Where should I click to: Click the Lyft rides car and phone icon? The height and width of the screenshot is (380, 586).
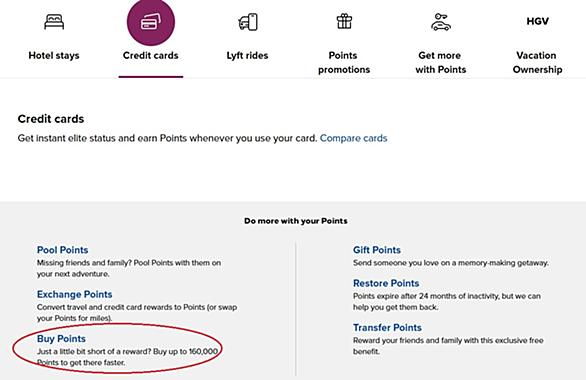tap(248, 22)
